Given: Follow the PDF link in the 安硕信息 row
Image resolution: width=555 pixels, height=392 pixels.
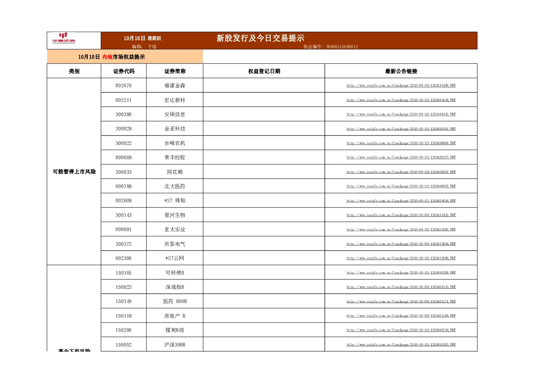Looking at the screenshot, I should [x=401, y=114].
